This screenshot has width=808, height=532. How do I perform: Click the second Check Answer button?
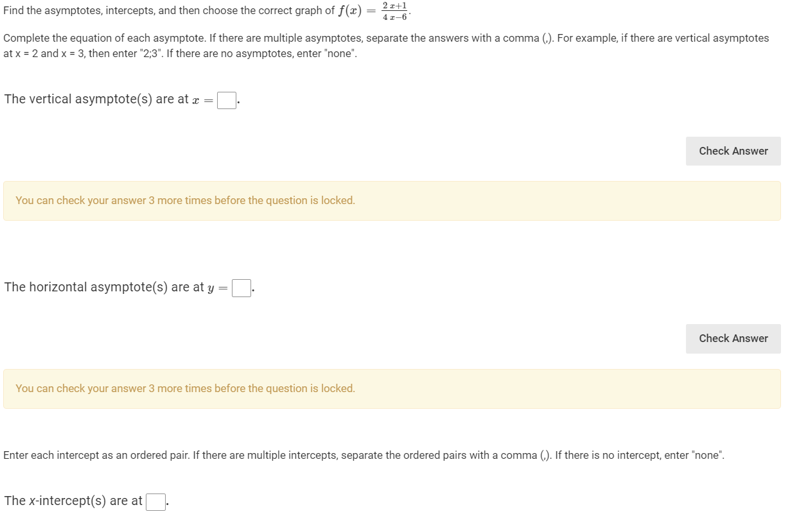(x=733, y=338)
